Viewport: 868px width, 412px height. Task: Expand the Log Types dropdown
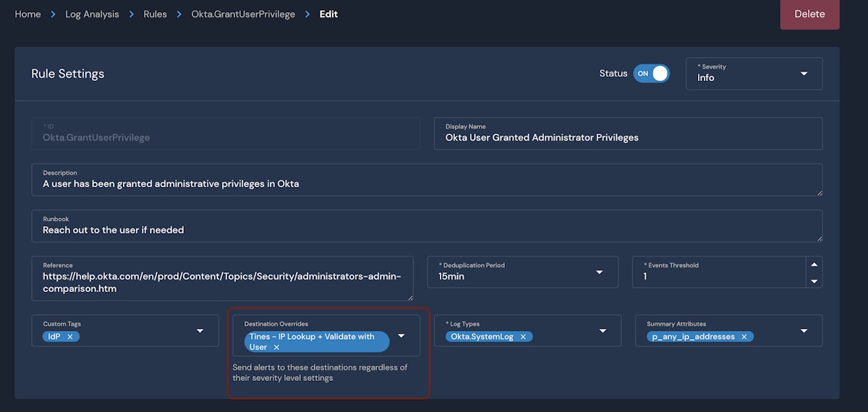[x=603, y=331]
